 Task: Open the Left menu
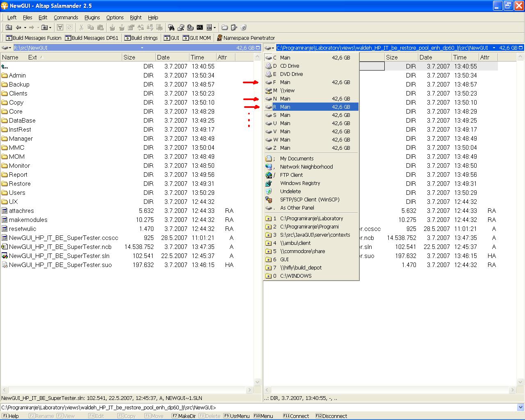(x=12, y=17)
